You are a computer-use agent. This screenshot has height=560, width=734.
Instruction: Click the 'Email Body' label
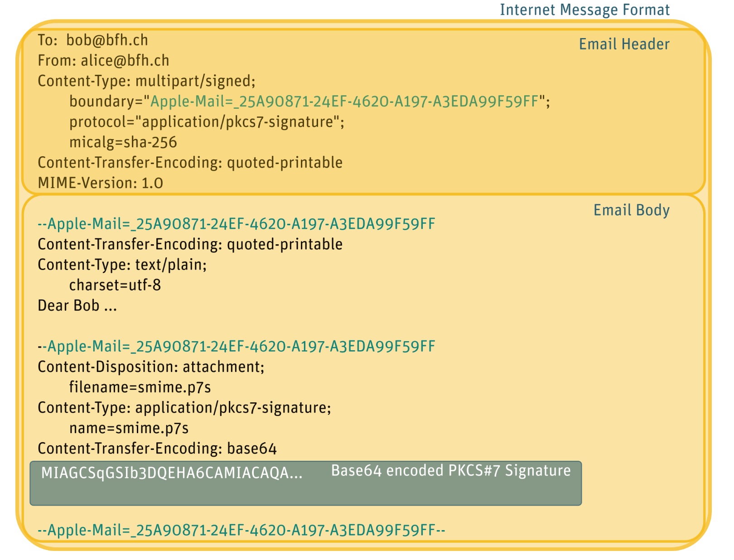tap(631, 210)
